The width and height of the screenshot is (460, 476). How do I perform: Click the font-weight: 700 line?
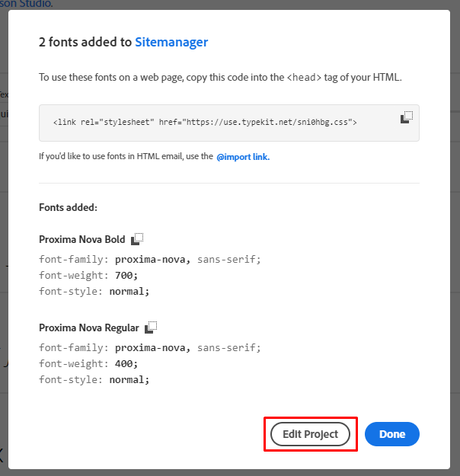pyautogui.click(x=88, y=276)
